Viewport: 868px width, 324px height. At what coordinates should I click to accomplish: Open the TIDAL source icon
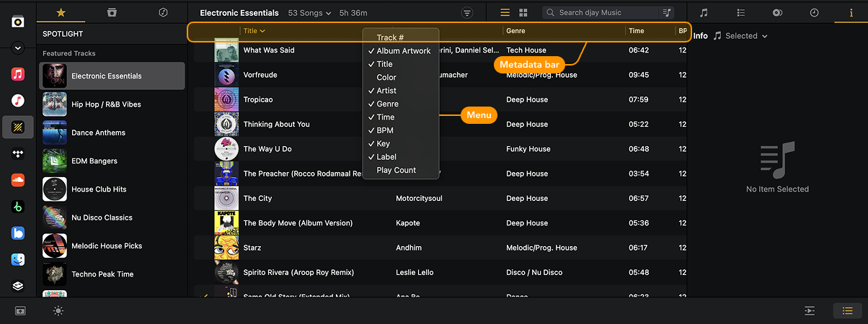(x=18, y=154)
